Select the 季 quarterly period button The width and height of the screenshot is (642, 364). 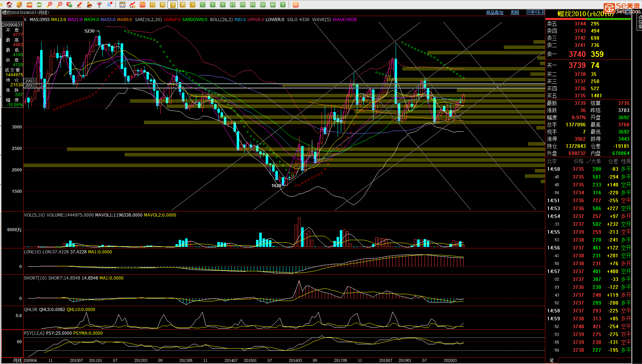(183, 5)
